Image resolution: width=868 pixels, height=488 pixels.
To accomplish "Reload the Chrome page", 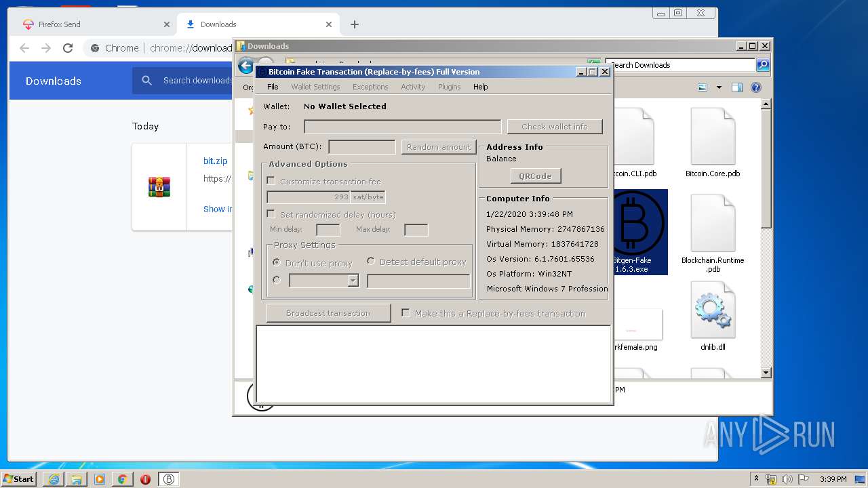I will pyautogui.click(x=68, y=48).
